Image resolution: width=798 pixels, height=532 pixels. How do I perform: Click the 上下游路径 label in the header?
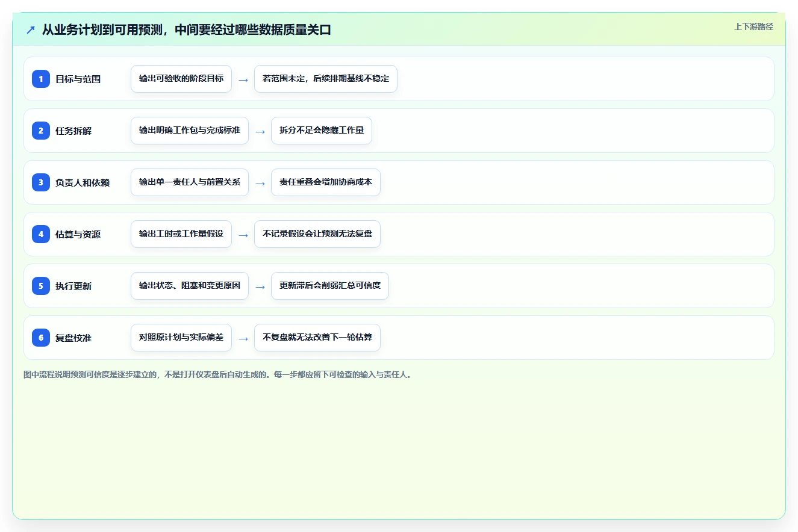(753, 26)
